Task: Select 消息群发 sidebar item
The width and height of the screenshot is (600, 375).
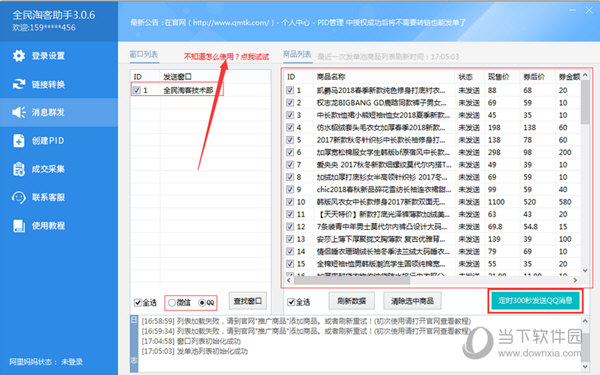Action: click(x=59, y=112)
